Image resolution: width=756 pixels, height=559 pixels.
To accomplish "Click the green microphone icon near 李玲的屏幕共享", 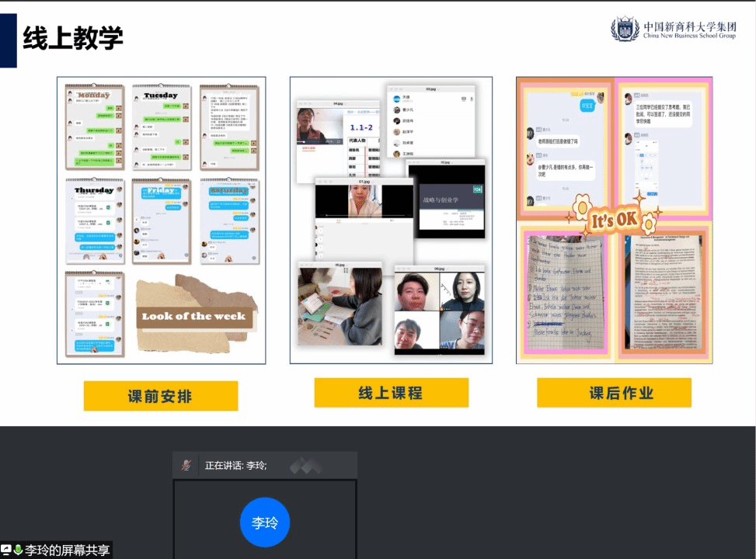I will [18, 550].
